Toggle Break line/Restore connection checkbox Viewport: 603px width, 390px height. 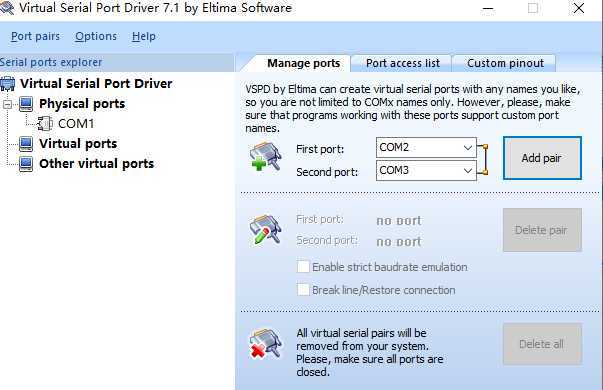pos(303,290)
